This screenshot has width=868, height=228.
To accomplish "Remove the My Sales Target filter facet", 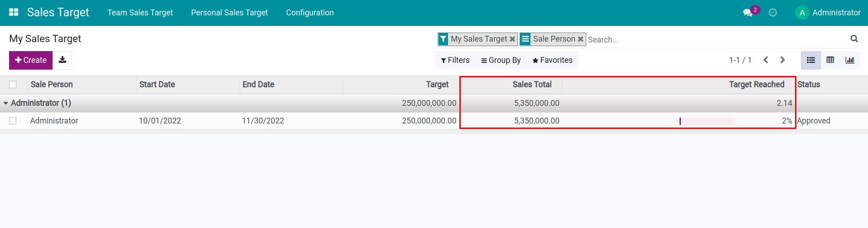I will pos(512,39).
